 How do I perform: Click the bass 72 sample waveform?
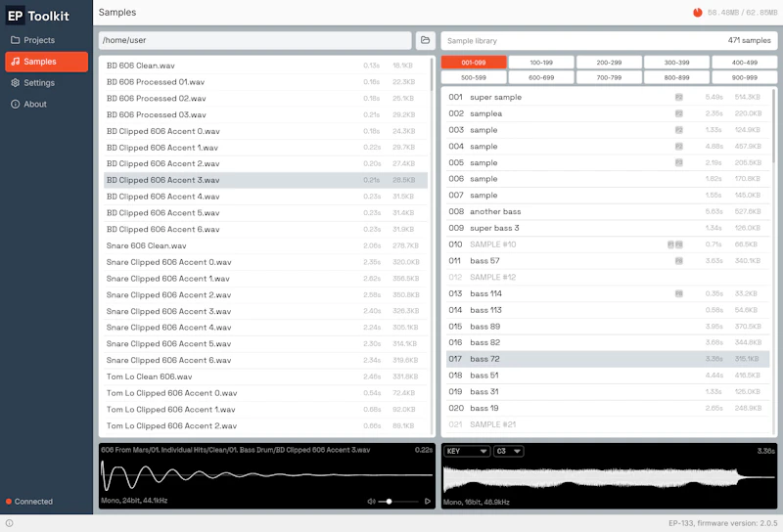tap(609, 479)
